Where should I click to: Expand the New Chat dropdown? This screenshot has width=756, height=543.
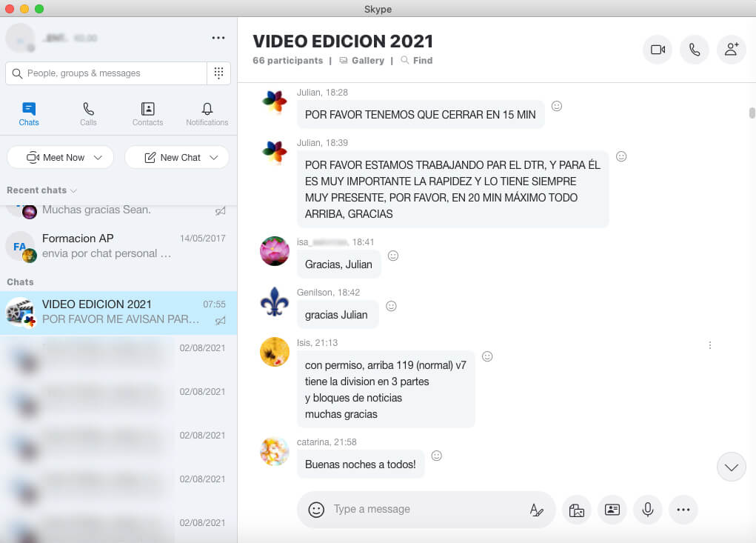pos(214,157)
